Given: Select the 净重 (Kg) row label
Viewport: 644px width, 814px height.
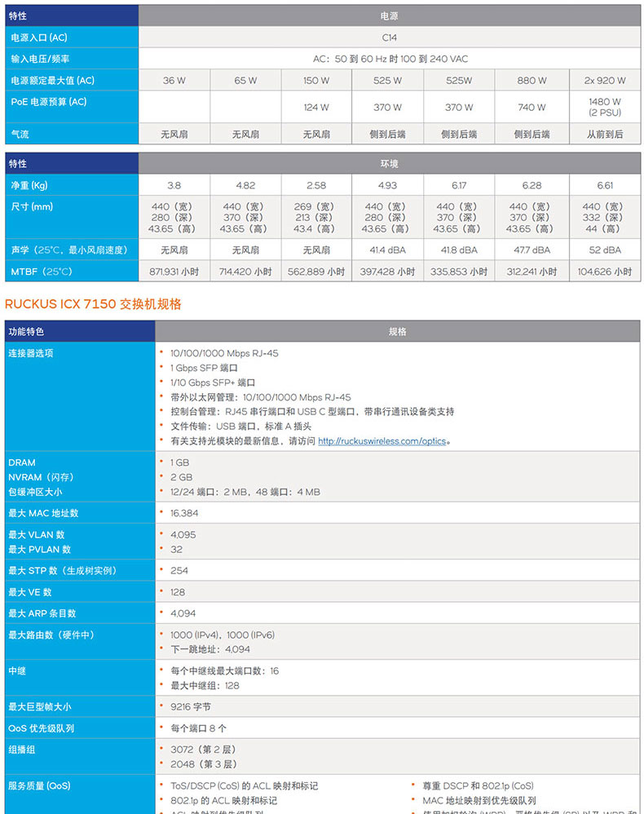Looking at the screenshot, I should coord(29,185).
